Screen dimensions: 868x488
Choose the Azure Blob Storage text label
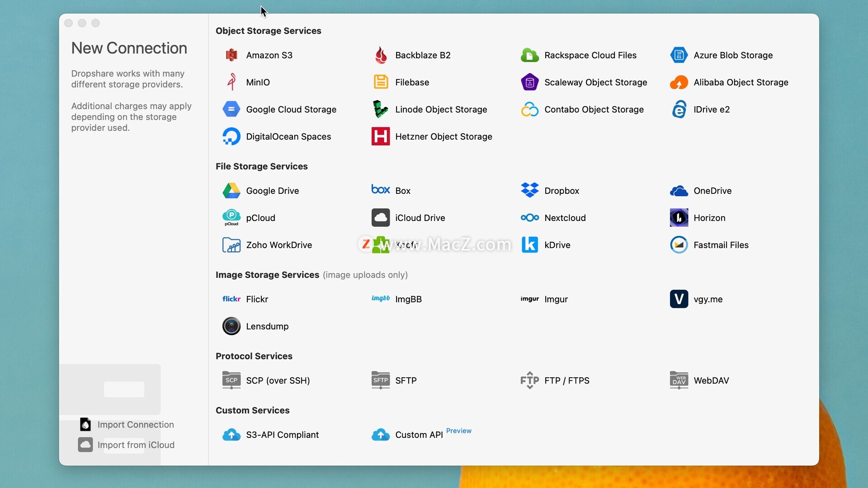(733, 55)
